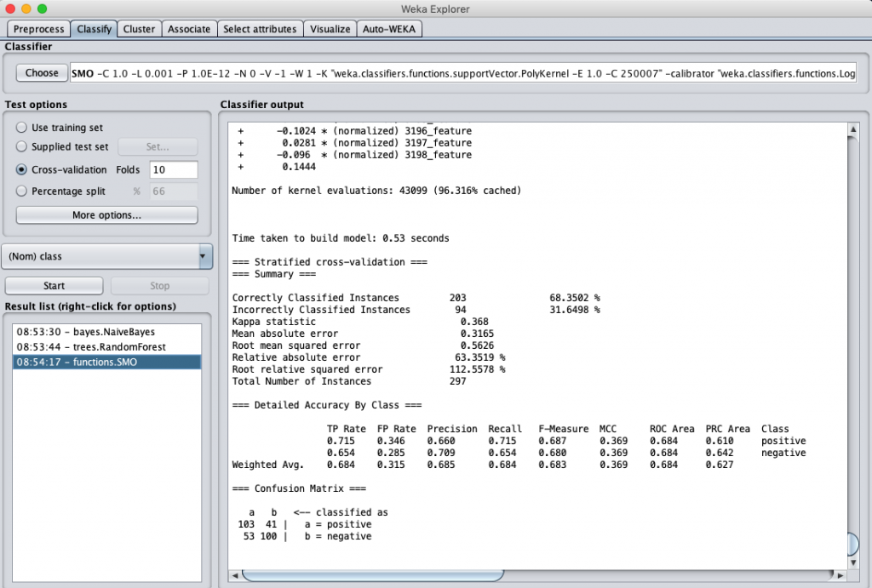Click the Total Number of Instances line

(x=349, y=381)
